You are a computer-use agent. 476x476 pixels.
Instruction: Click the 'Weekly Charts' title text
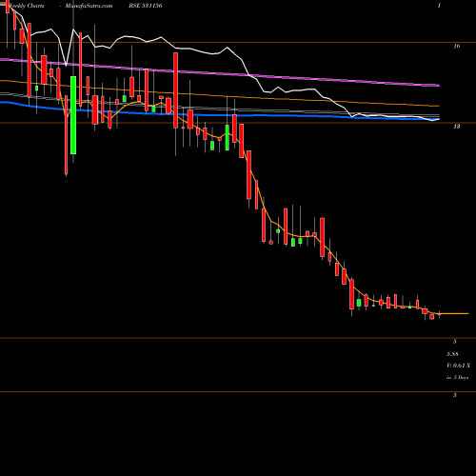tap(27, 6)
